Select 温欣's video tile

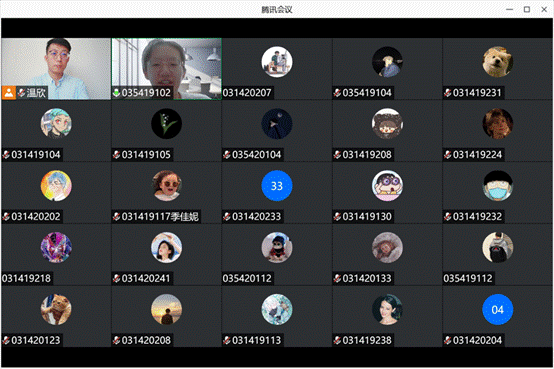(x=56, y=69)
